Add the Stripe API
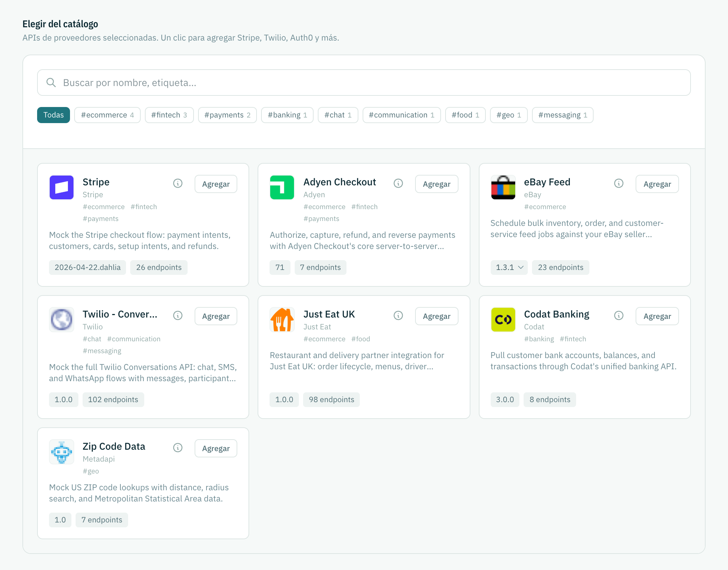 click(x=216, y=184)
